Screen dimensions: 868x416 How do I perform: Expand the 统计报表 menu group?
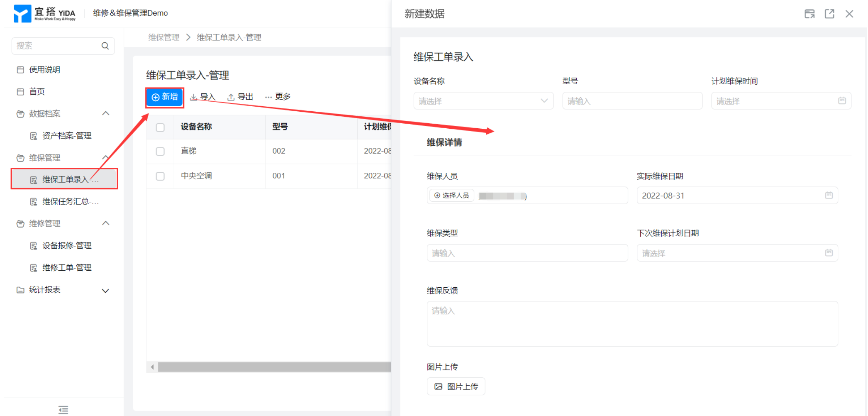(x=106, y=291)
